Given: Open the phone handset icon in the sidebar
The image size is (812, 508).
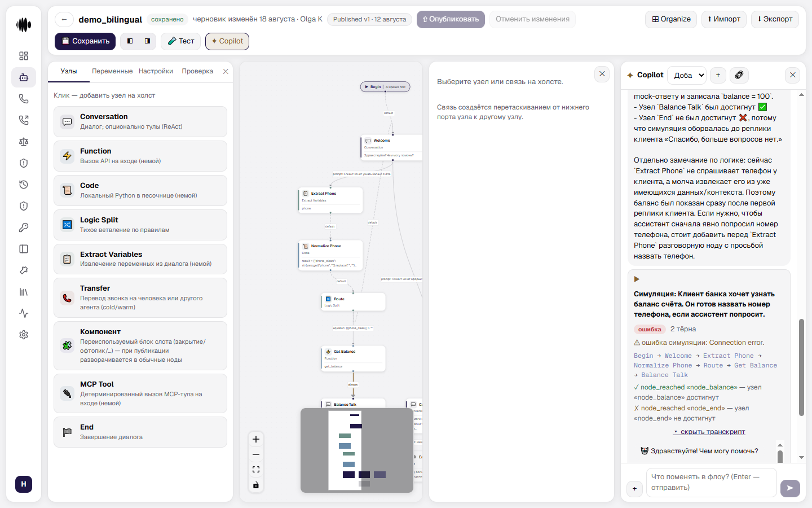Looking at the screenshot, I should 24,99.
